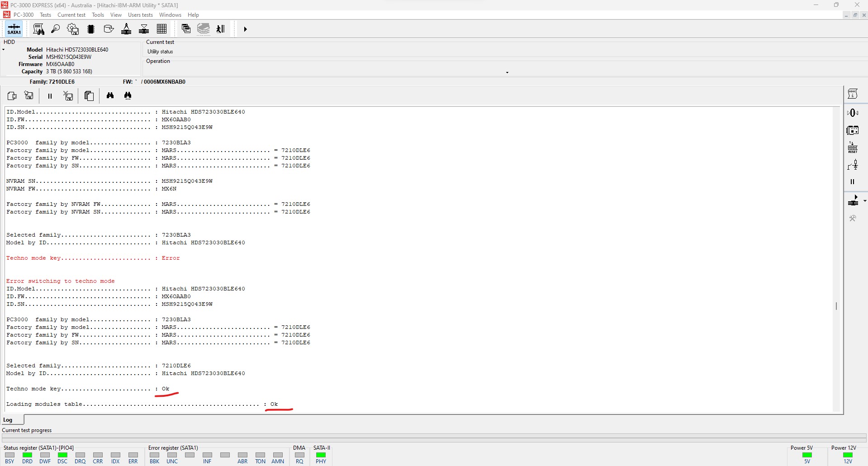Click the copy log pages icon

pyautogui.click(x=89, y=95)
